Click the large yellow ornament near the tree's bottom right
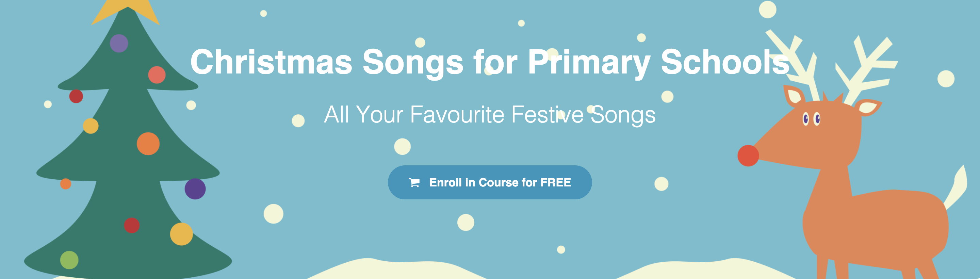Image resolution: width=980 pixels, height=279 pixels. tap(181, 234)
